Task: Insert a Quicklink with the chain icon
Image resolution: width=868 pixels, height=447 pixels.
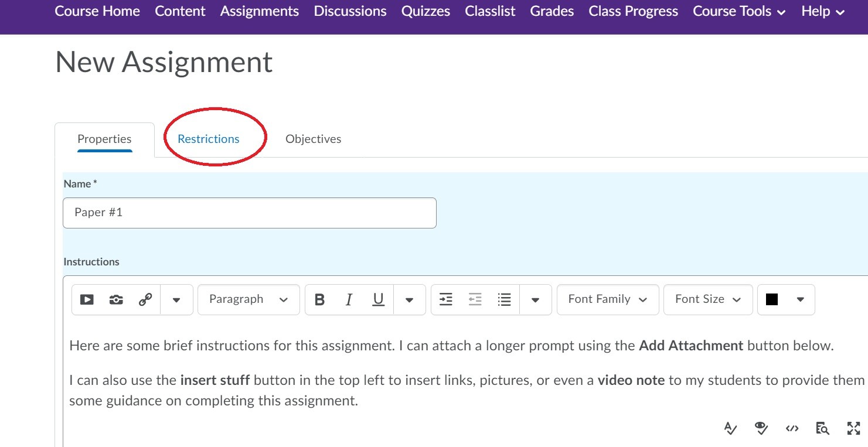Action: click(145, 299)
